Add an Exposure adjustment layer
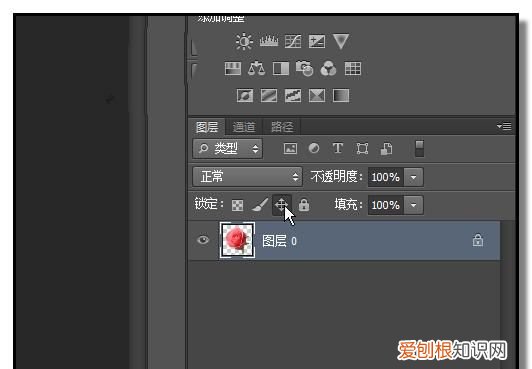The image size is (532, 369). (x=317, y=42)
